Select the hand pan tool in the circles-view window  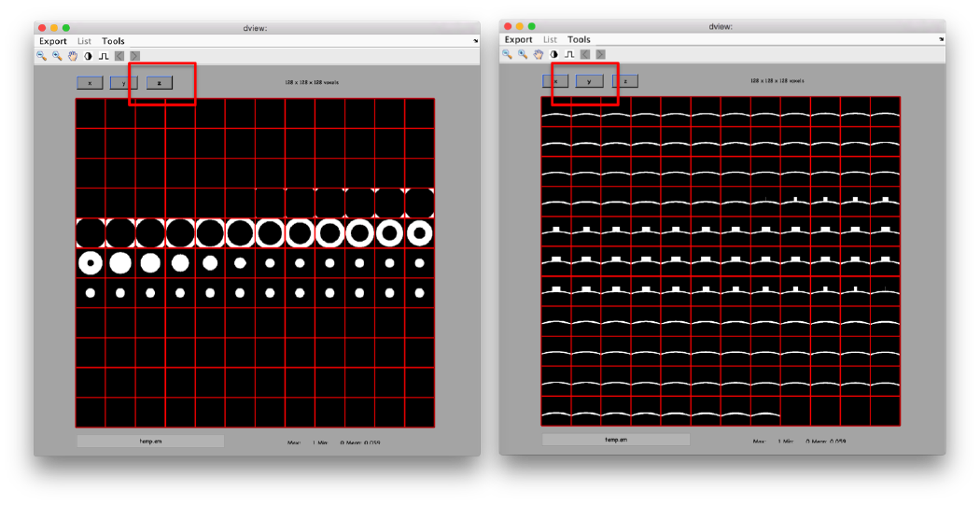pyautogui.click(x=73, y=56)
